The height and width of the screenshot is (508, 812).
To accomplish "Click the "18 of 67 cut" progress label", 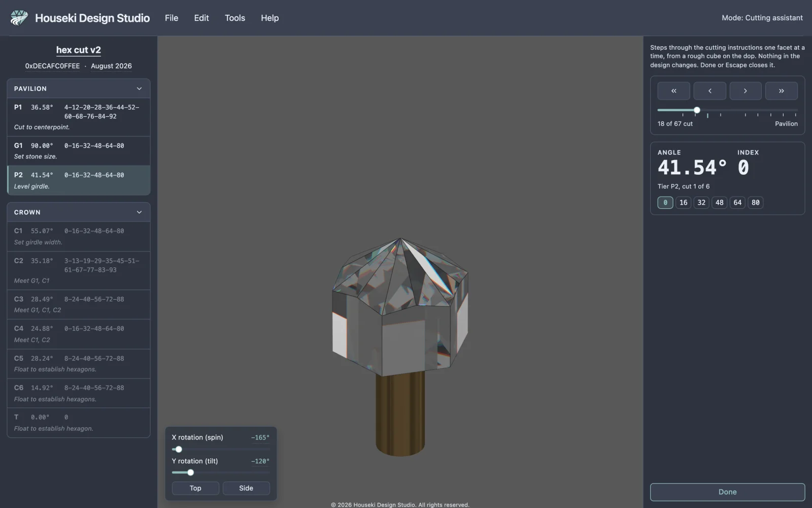I will [675, 124].
